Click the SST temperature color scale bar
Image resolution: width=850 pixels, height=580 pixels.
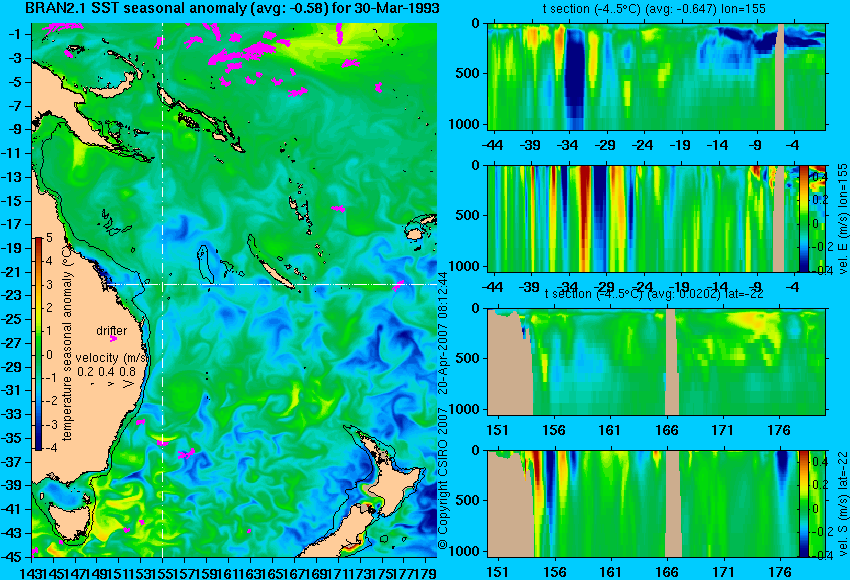pyautogui.click(x=38, y=344)
